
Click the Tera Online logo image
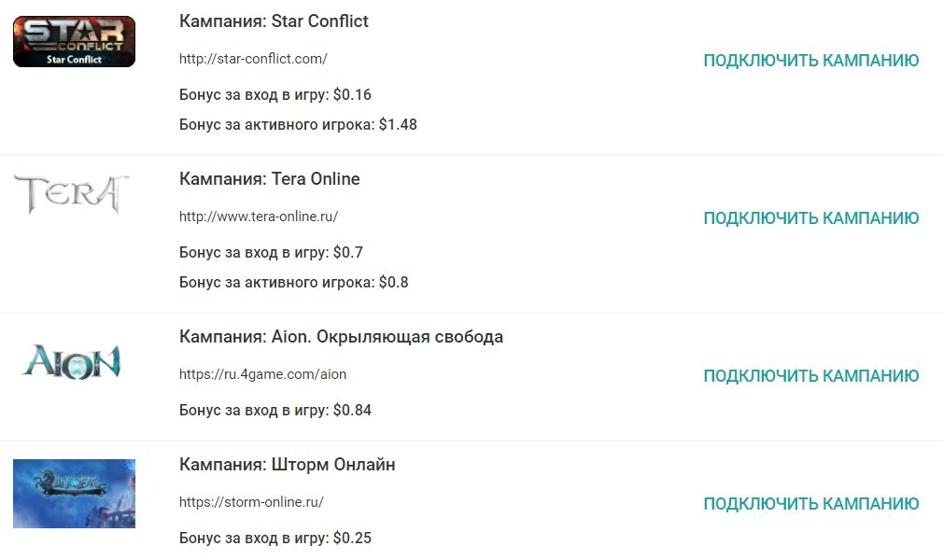click(x=71, y=194)
